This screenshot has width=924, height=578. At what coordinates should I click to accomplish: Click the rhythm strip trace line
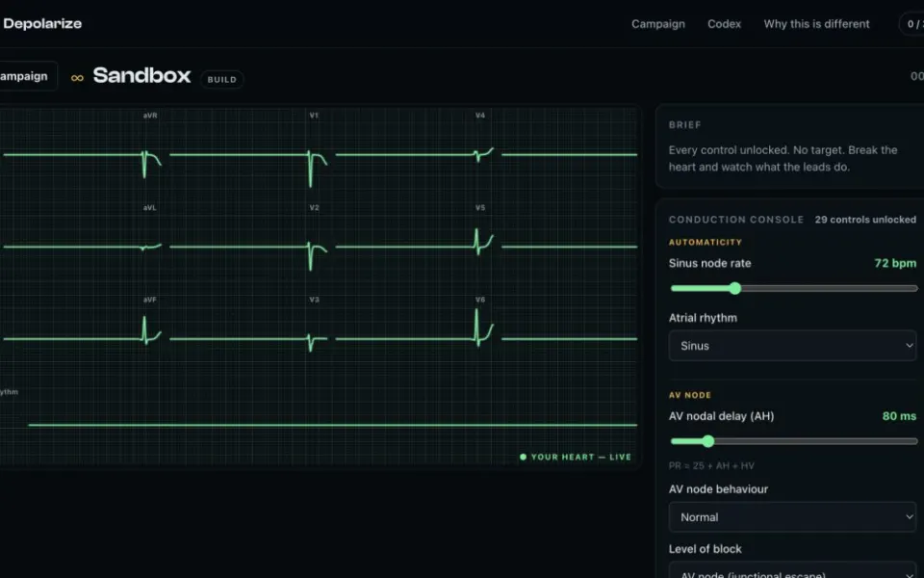click(332, 425)
